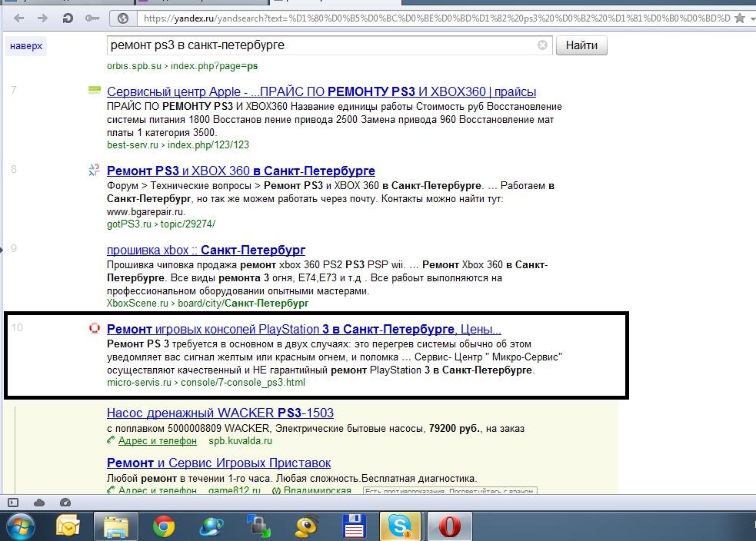Open the orbis.spb.su green URL
This screenshot has width=756, height=541.
[134, 66]
